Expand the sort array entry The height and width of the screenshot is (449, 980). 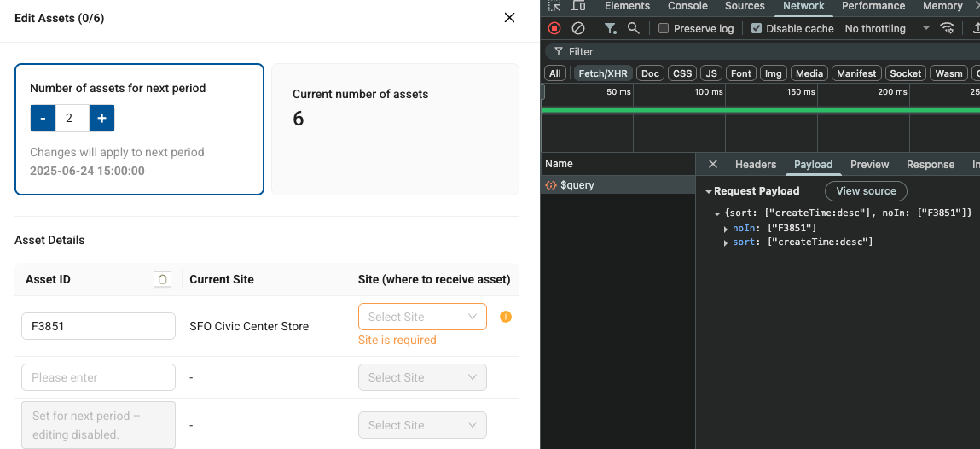click(726, 242)
